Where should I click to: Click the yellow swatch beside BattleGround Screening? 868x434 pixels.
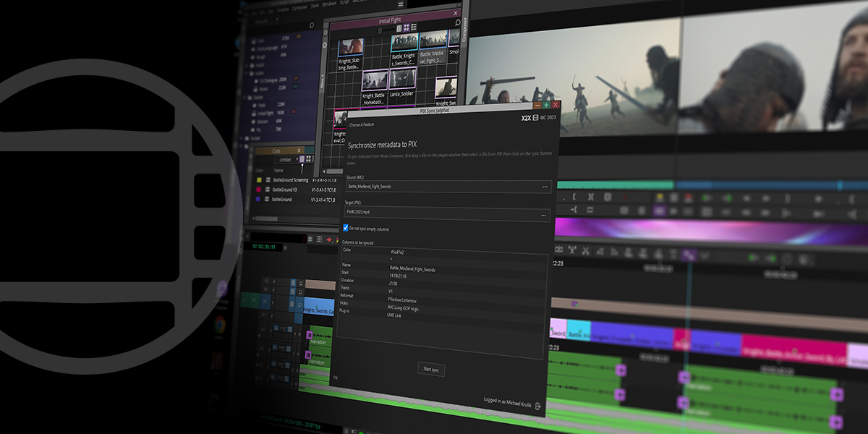coord(259,180)
